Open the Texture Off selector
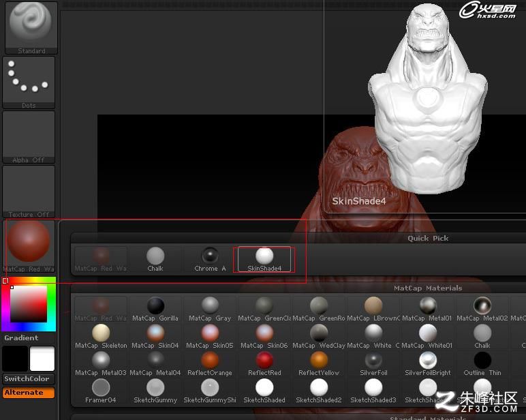Image resolution: width=526 pixels, height=420 pixels. [x=29, y=192]
